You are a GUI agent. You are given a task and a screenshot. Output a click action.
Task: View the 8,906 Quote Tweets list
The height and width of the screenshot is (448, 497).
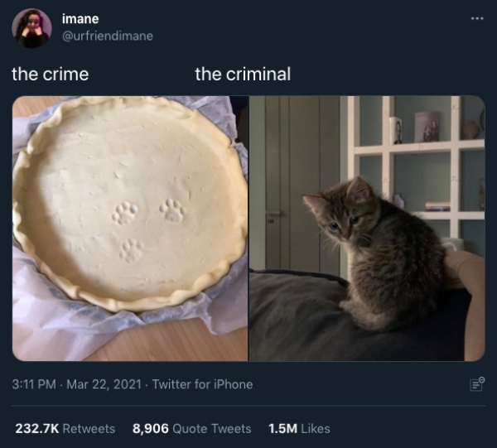point(192,429)
